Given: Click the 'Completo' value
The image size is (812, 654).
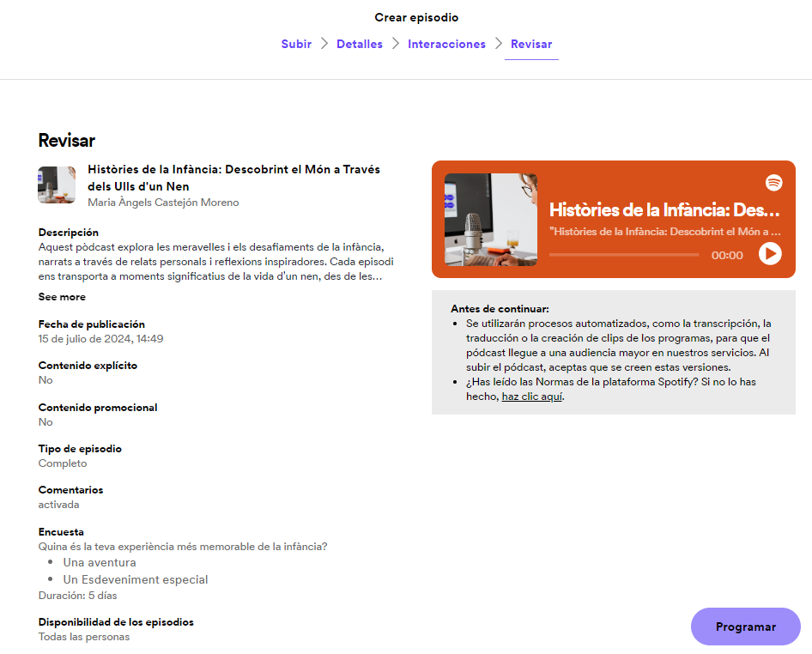Looking at the screenshot, I should [x=63, y=463].
